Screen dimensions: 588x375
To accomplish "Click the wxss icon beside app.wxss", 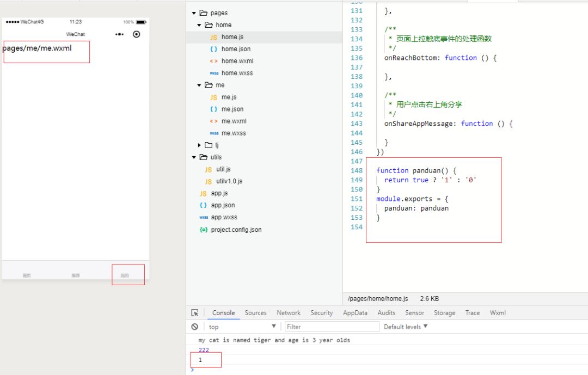I will click(204, 217).
